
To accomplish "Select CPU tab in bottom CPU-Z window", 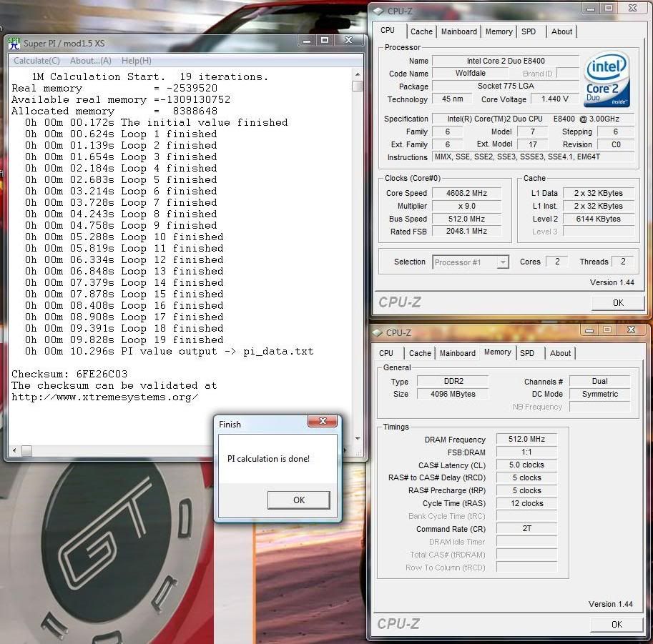I will click(x=386, y=353).
